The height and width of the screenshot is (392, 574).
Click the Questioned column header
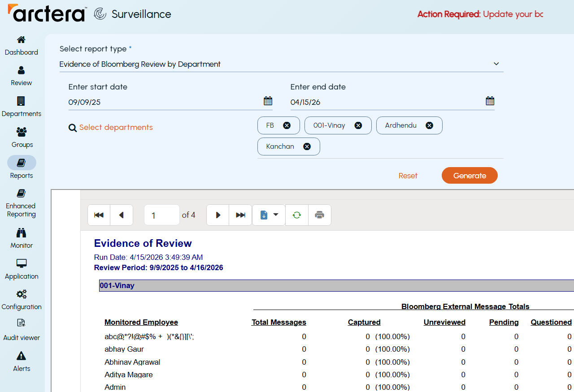[x=551, y=322]
